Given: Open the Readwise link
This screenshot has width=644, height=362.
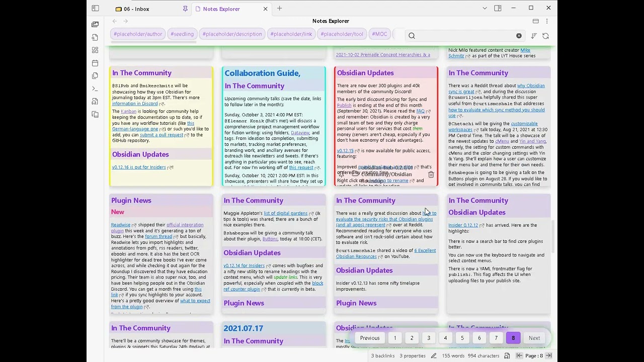Looking at the screenshot, I should coord(121,225).
